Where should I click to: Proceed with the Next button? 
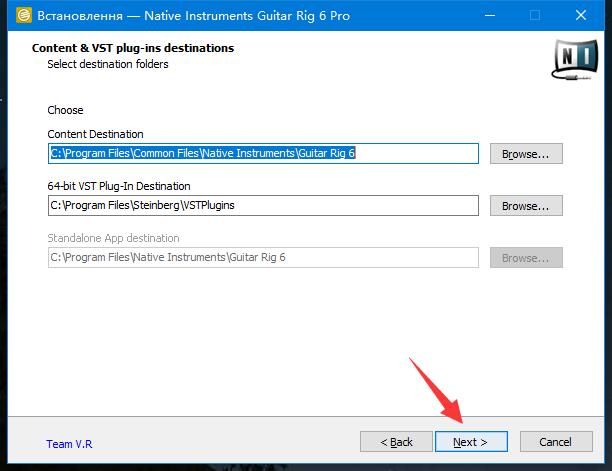(x=471, y=442)
